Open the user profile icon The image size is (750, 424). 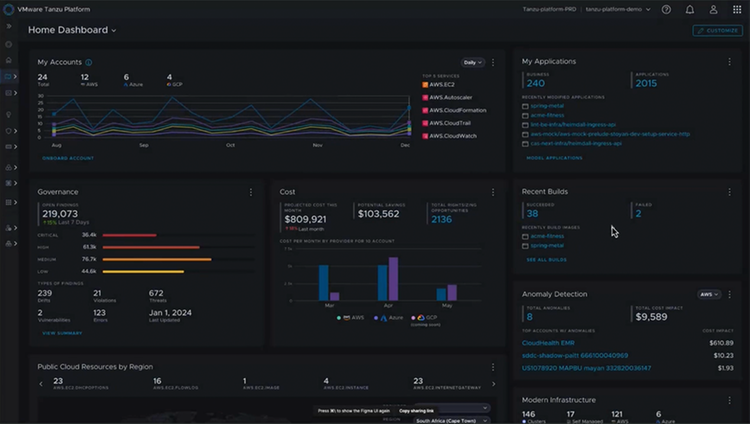(713, 10)
